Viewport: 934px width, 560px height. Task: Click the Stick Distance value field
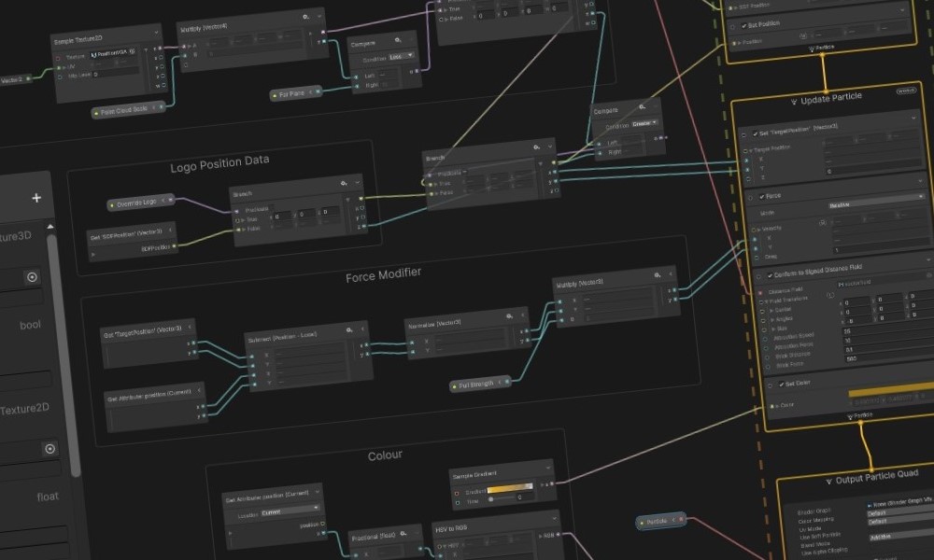(888, 347)
